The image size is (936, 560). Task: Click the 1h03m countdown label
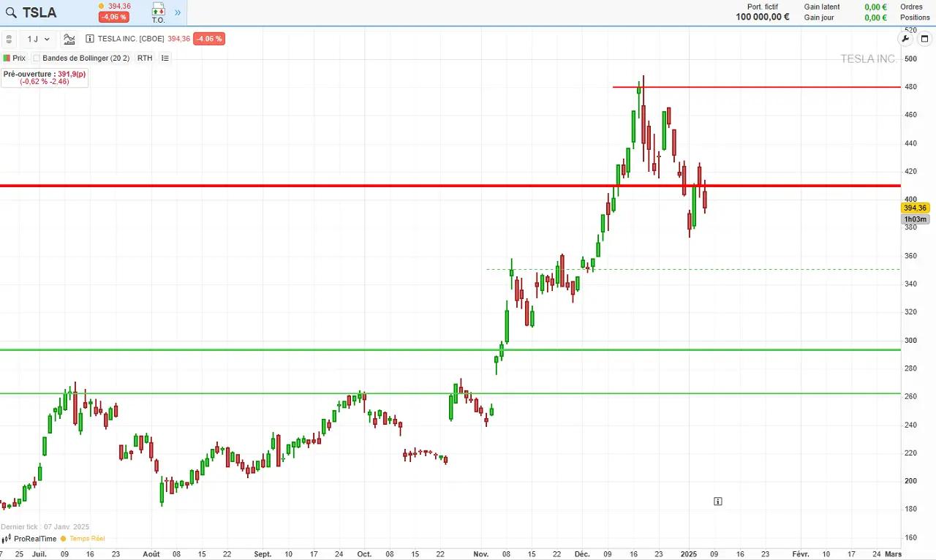pos(916,219)
